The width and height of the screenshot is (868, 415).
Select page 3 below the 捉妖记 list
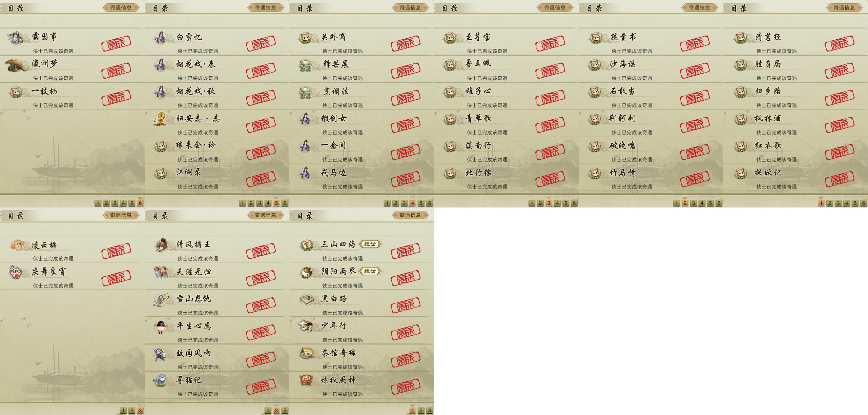point(838,203)
